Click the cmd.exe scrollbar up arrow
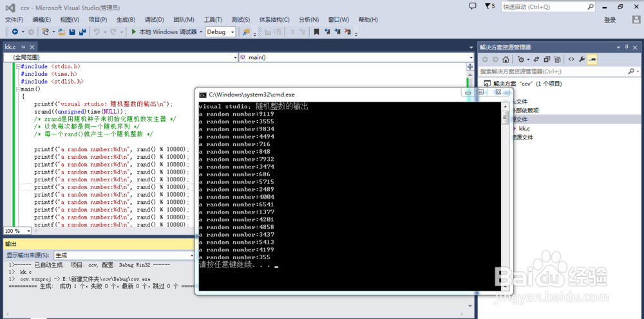 (x=506, y=106)
